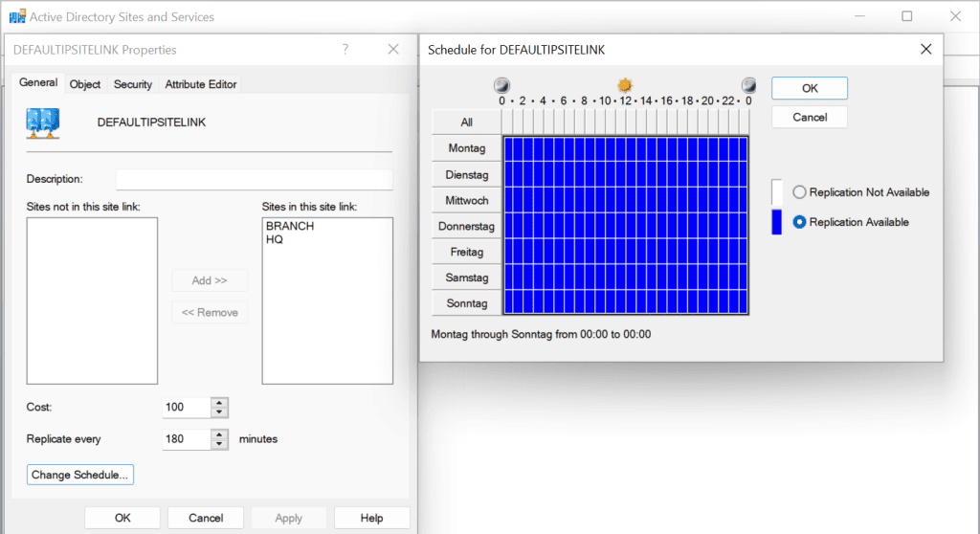The image size is (980, 534).
Task: Select Replication Not Available option
Action: [x=799, y=192]
